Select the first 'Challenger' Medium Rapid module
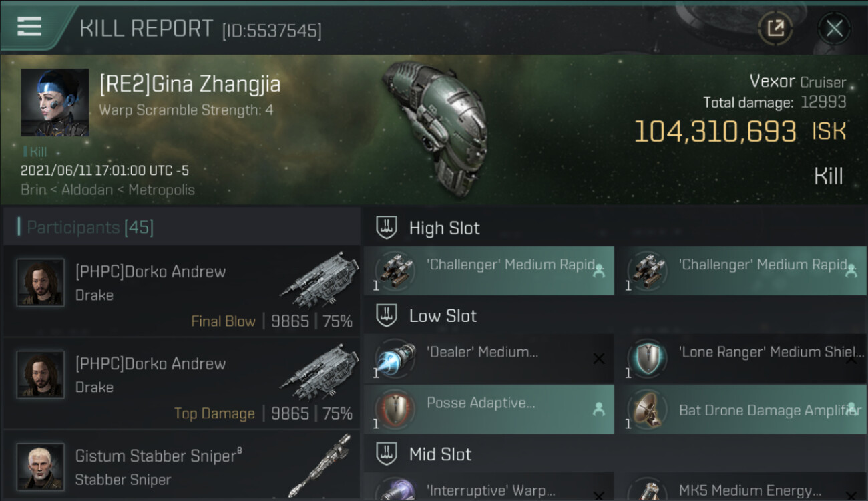Screen dimensions: 868x501 (x=489, y=271)
